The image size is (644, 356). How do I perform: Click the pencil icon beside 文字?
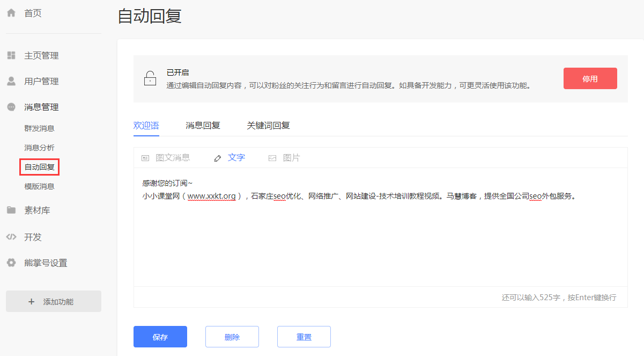point(218,158)
